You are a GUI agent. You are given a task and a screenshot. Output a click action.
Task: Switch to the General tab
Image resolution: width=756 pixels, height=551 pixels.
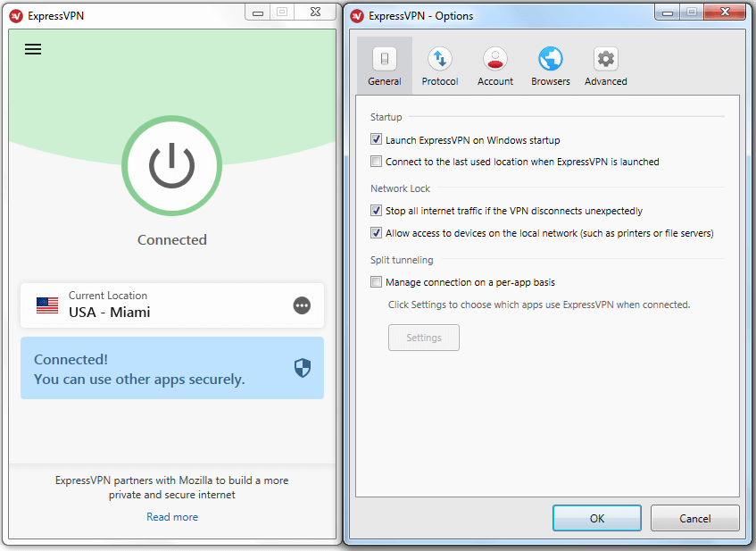385,65
